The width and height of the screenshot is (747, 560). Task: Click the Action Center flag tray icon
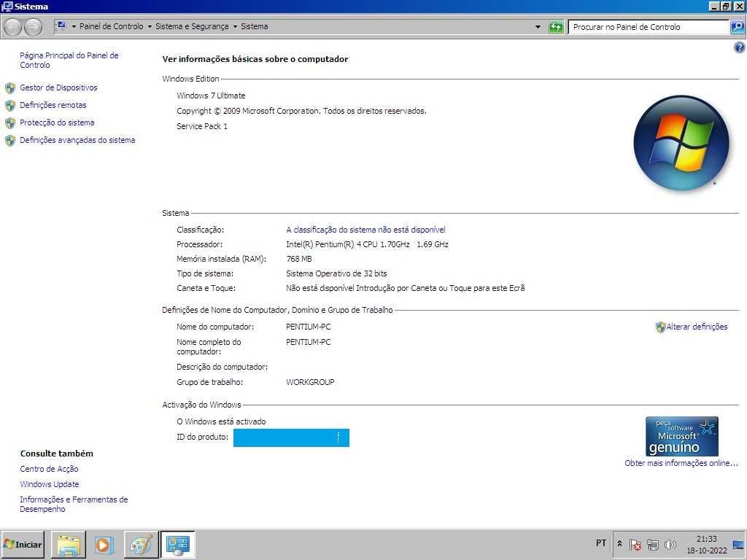click(635, 544)
